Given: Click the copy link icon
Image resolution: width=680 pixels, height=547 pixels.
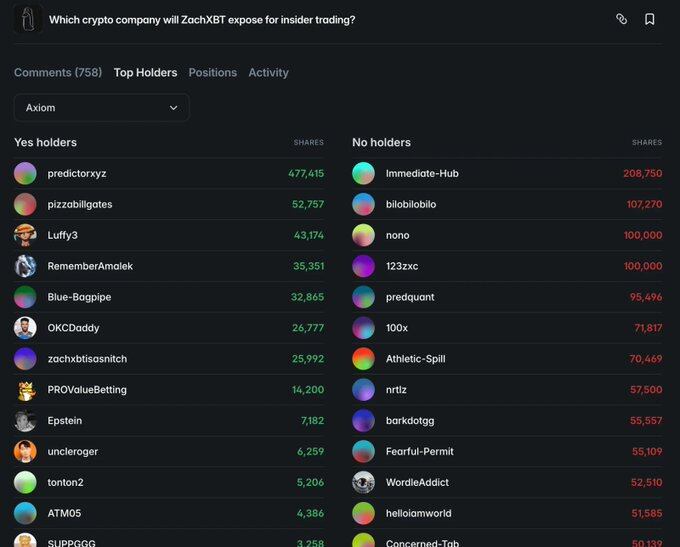Looking at the screenshot, I should point(621,19).
